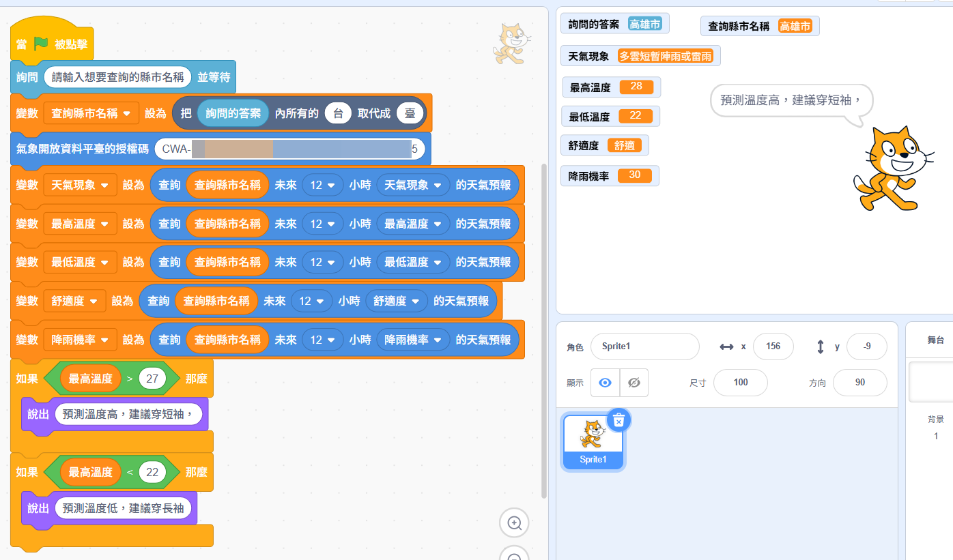This screenshot has width=953, height=560.
Task: Select the stage backdrop thumbnail under 舞台
Action: pos(932,382)
